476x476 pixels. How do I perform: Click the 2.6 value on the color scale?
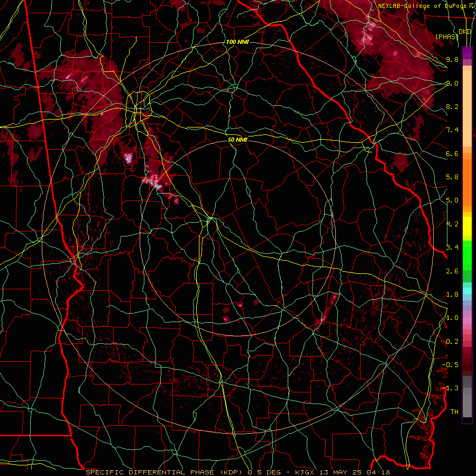coord(452,271)
